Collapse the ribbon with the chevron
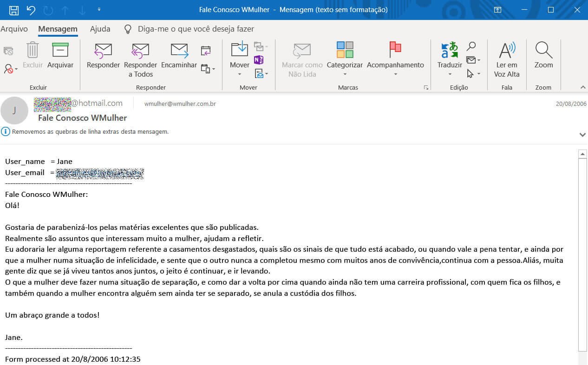 [583, 87]
